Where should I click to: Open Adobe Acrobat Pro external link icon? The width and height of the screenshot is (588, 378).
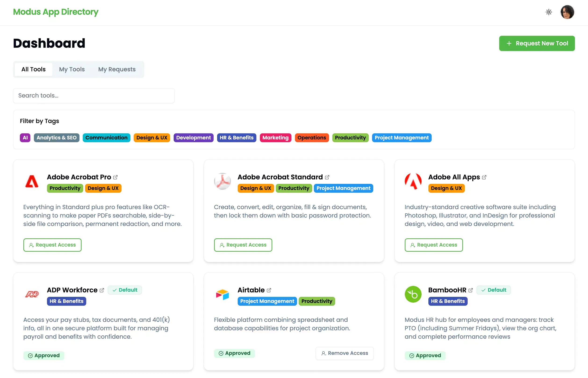[x=115, y=177]
